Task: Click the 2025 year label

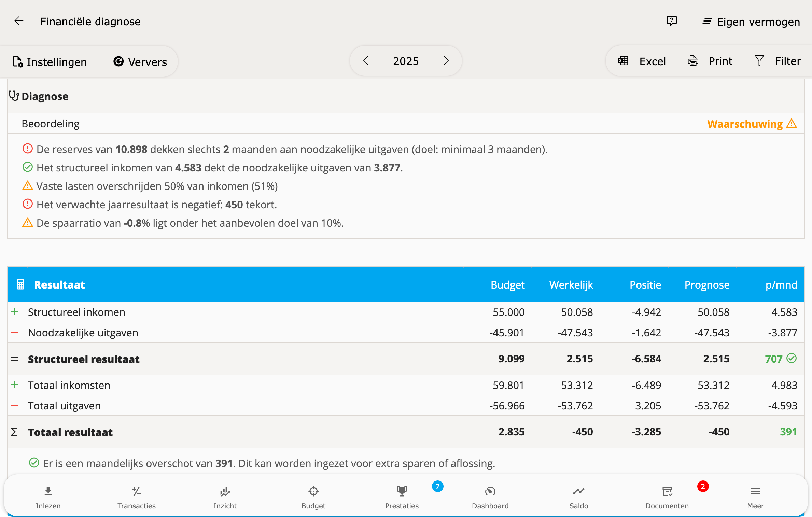Action: [406, 61]
